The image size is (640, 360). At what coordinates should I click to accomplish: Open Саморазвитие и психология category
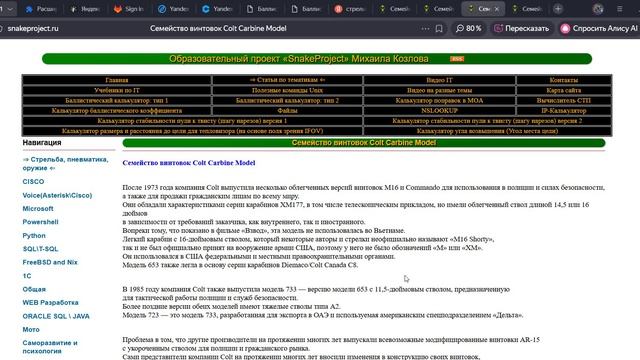click(x=50, y=347)
